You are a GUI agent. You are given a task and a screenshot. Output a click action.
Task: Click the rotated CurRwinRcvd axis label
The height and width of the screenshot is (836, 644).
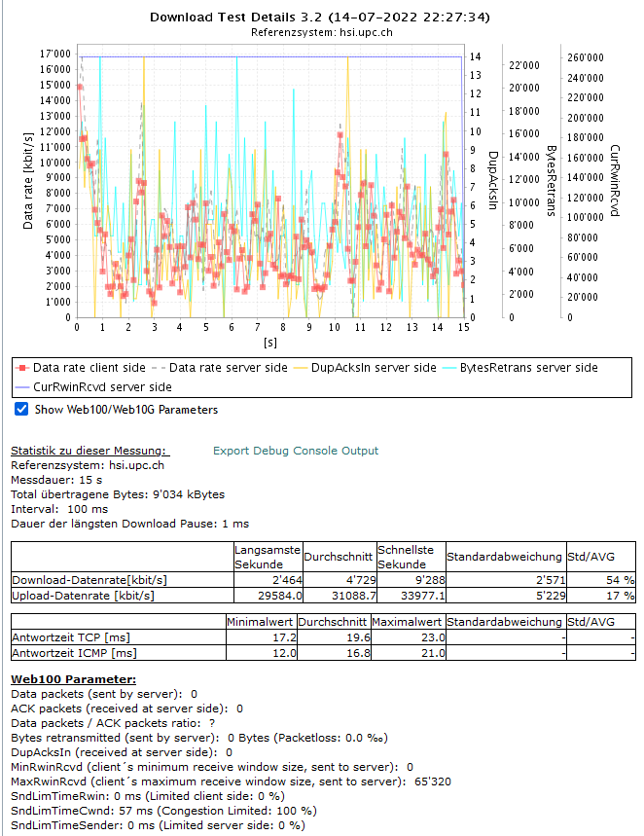614,181
